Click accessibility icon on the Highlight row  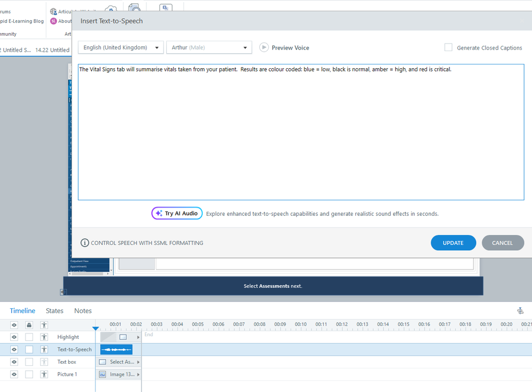[x=44, y=337]
